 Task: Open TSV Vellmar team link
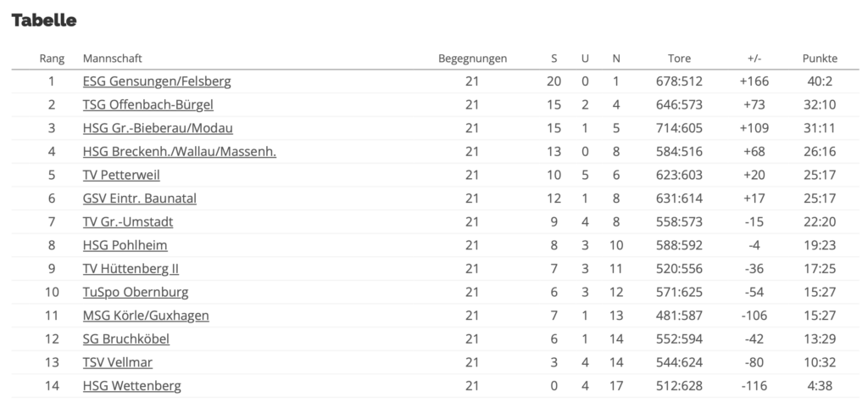click(118, 362)
